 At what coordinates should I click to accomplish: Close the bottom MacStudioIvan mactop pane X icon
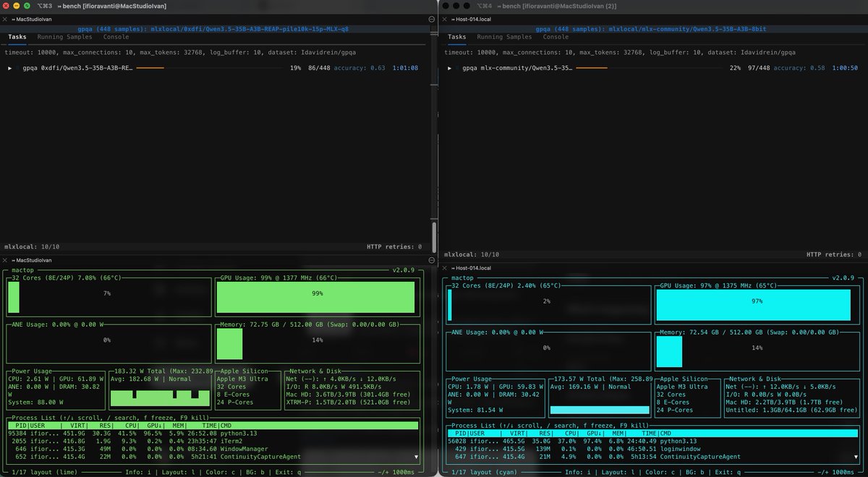coord(5,259)
